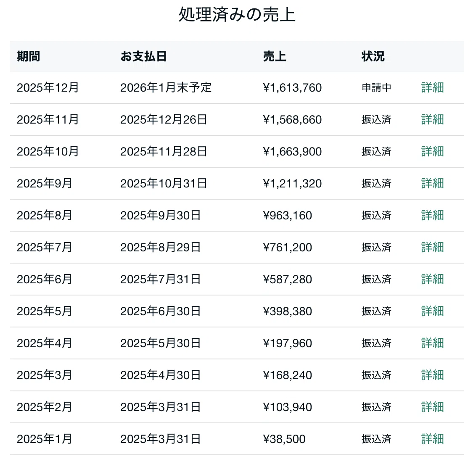Open 詳細 link for 2025年3月 row
The height and width of the screenshot is (459, 476).
tap(432, 375)
